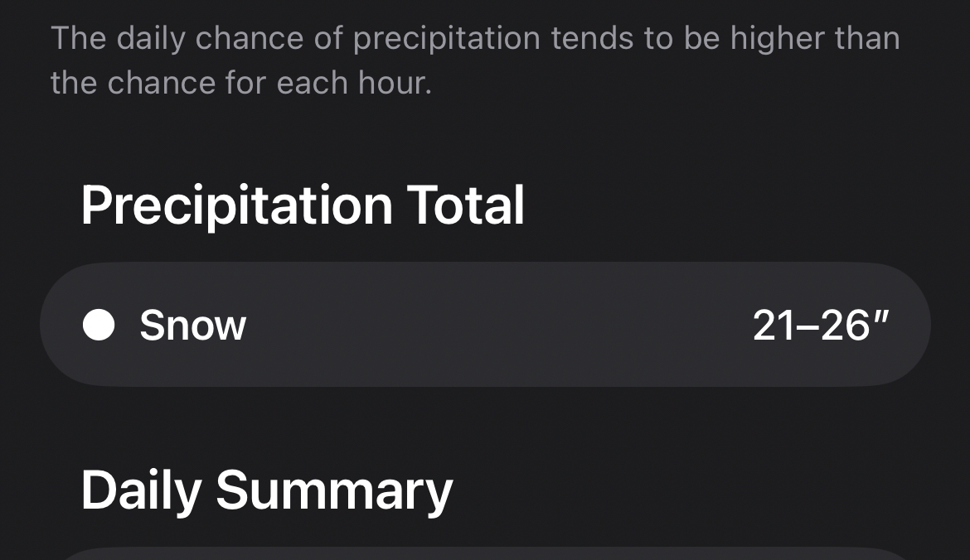
Task: Tap the word "Daily" in the heading
Action: tap(141, 490)
